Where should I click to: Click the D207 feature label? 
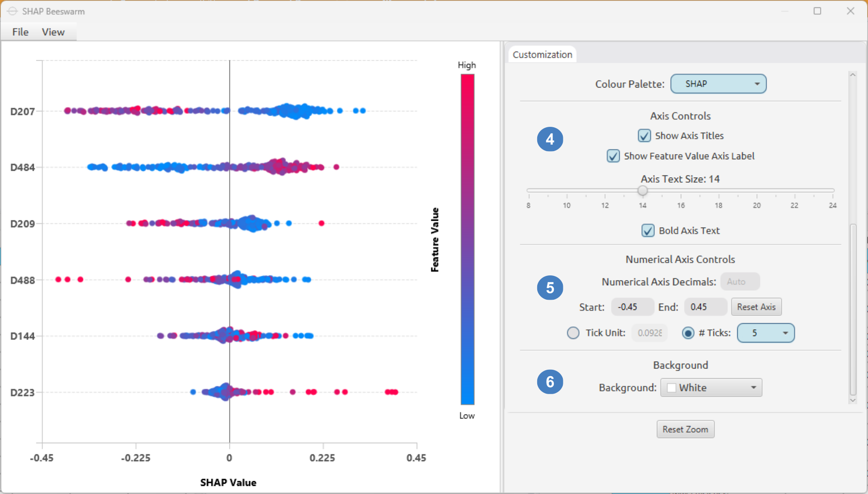coord(22,112)
